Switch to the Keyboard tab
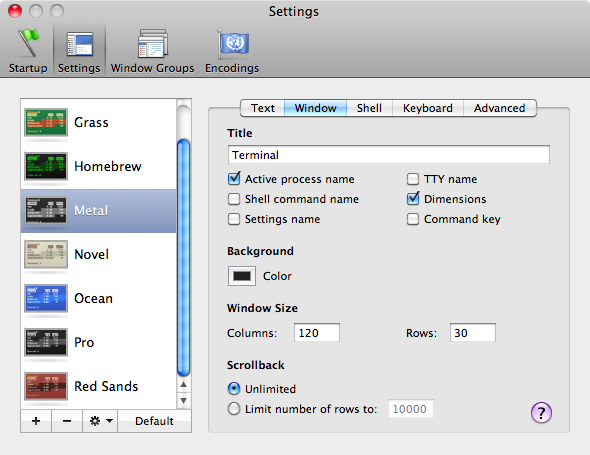590x455 pixels. 428,108
